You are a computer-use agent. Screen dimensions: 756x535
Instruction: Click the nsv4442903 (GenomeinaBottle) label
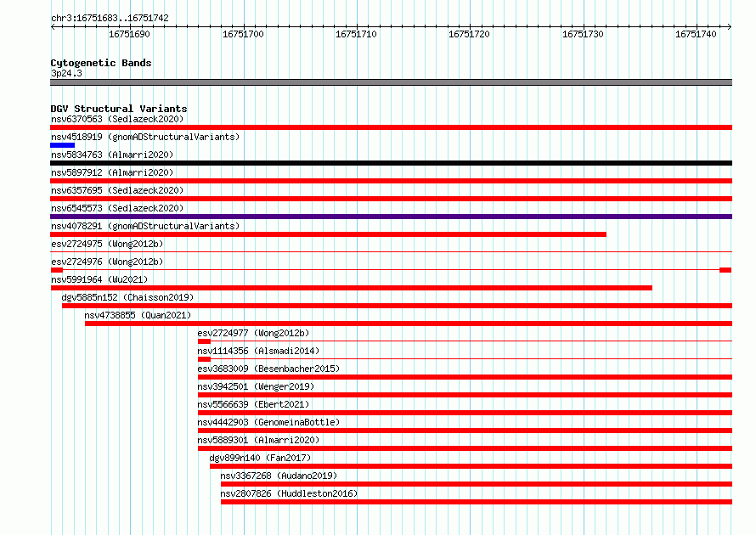(268, 422)
